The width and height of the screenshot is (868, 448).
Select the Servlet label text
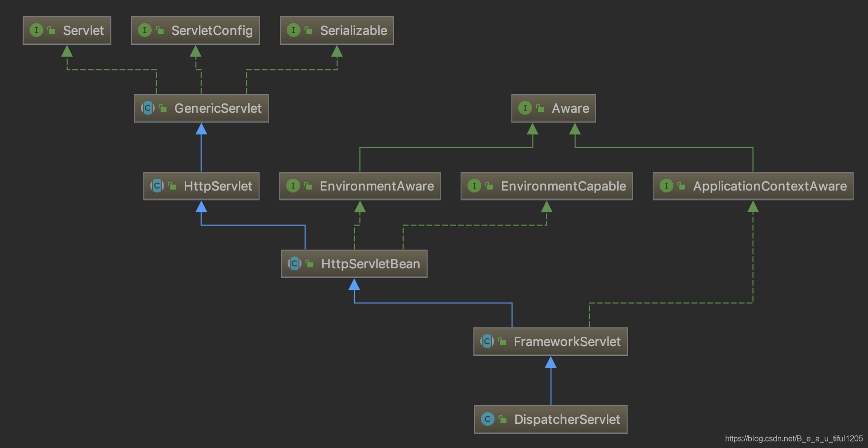84,31
